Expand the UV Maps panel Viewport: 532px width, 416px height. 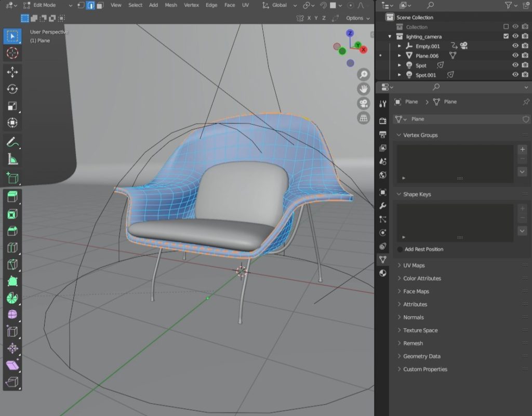(x=414, y=265)
